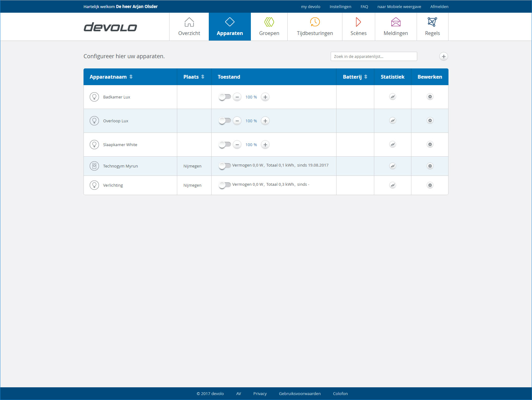This screenshot has height=400, width=532.
Task: Edit Technogym Myrun settings gear
Action: click(x=430, y=166)
